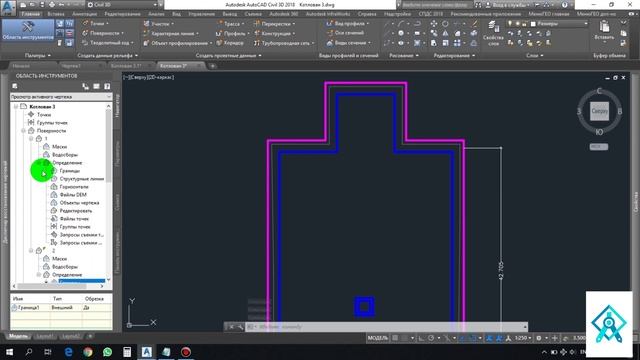
Task: Open the Навигатор side tab of toolspace
Action: pos(117,106)
